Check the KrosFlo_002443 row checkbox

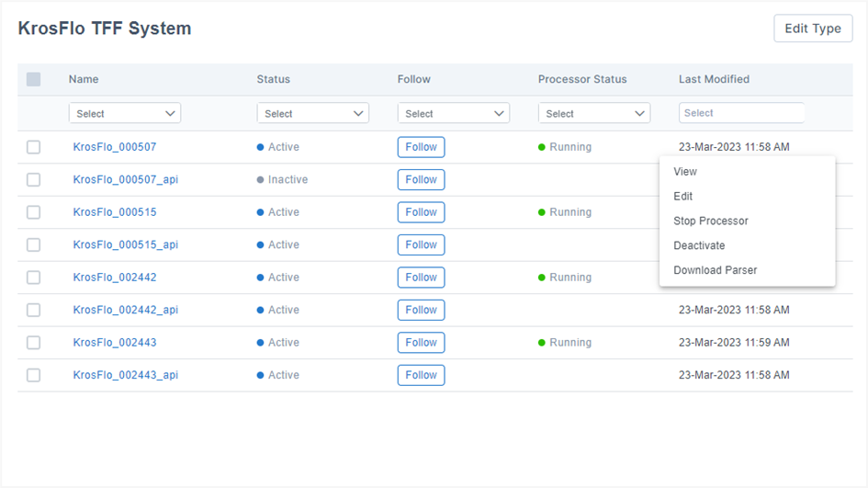[x=33, y=342]
